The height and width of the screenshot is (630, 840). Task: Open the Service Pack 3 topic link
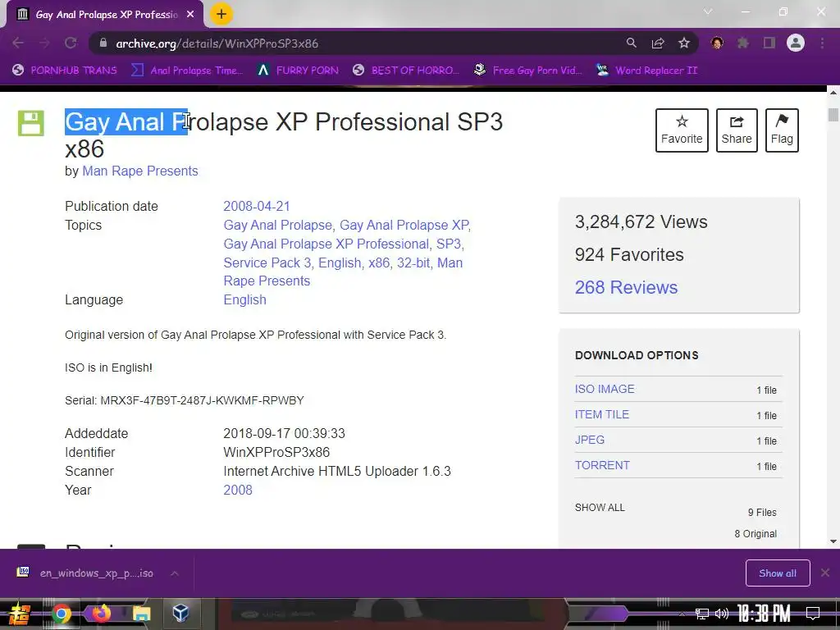click(267, 262)
